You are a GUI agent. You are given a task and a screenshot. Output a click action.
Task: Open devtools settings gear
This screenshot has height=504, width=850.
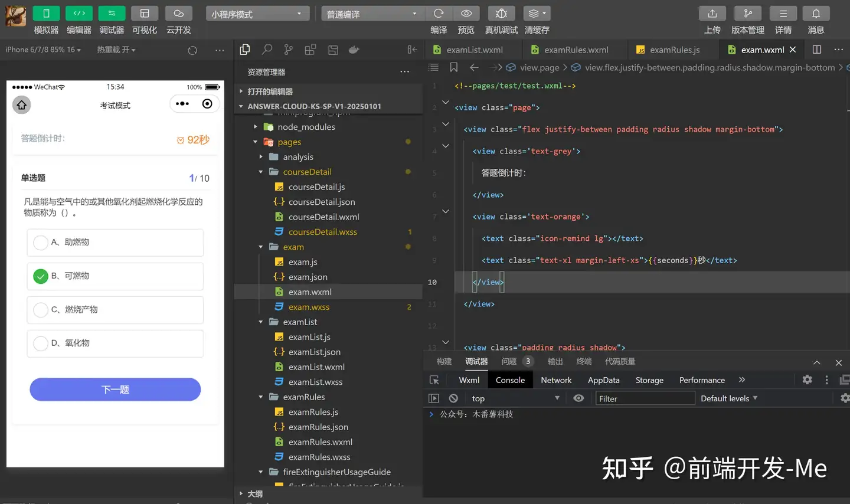point(807,380)
